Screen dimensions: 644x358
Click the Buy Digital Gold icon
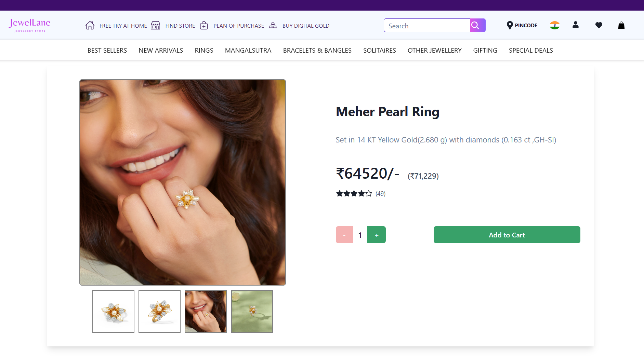tap(273, 25)
